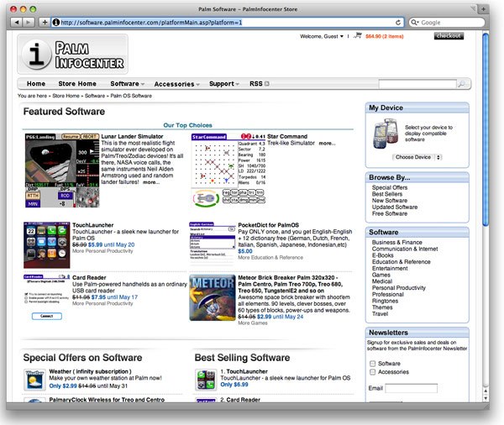Viewport: 504px width, 425px height.
Task: Click the add bookmark plus button
Action: pyautogui.click(x=45, y=22)
